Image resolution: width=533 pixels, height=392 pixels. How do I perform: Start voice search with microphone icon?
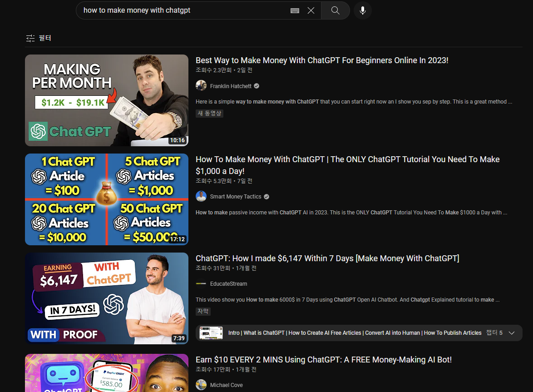click(363, 10)
